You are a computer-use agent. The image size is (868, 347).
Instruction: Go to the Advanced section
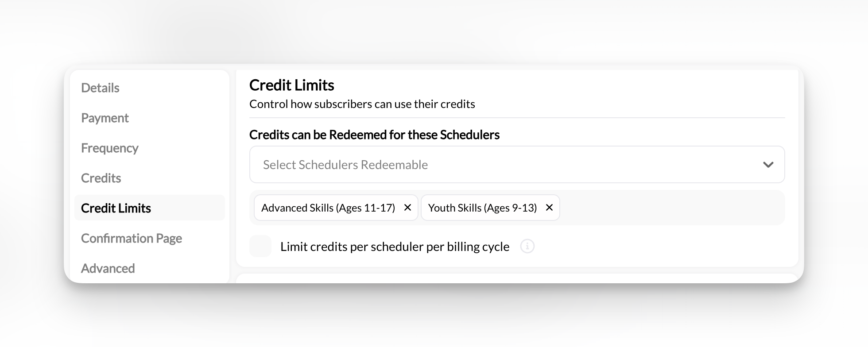pos(108,268)
